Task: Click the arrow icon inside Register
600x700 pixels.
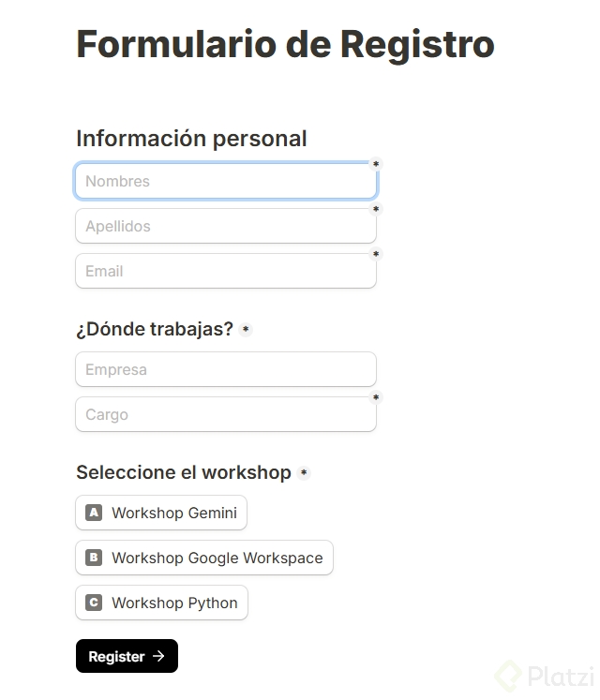Action: coord(158,656)
